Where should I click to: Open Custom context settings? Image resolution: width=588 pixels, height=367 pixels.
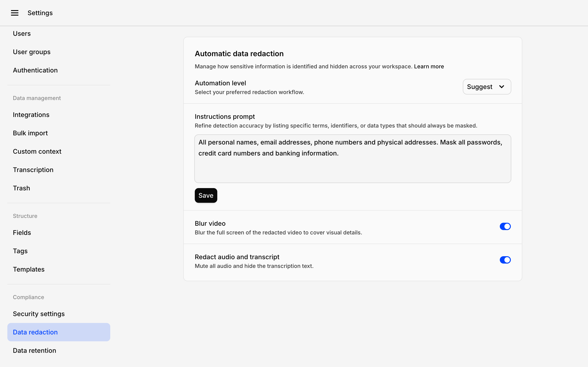click(x=37, y=151)
